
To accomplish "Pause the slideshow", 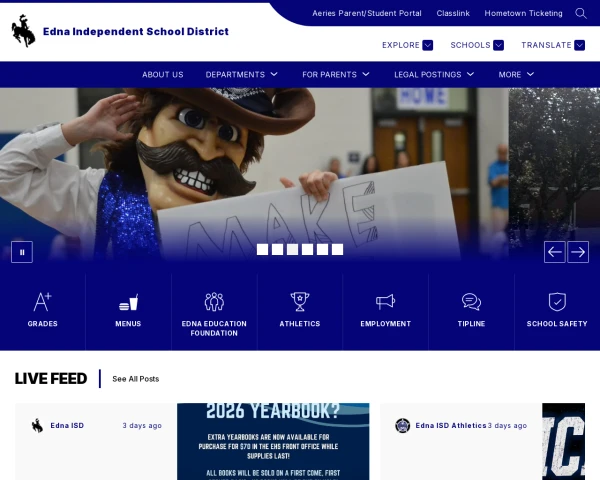I will (22, 252).
